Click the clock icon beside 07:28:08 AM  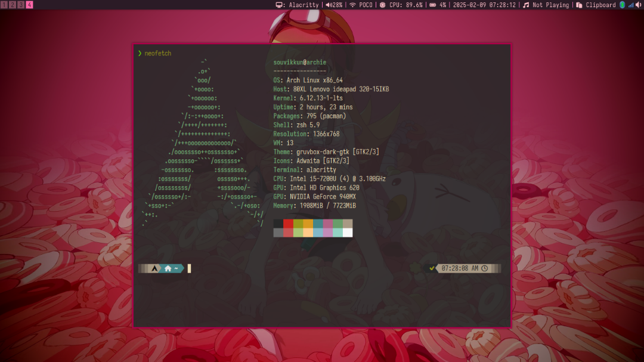[484, 268]
